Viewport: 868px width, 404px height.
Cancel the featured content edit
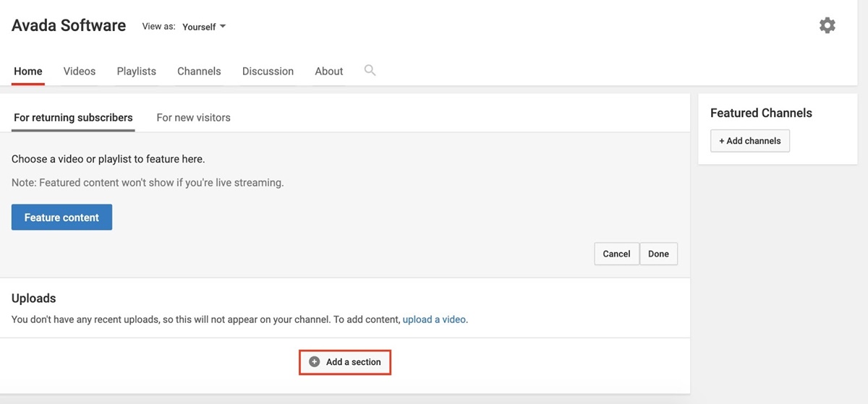click(616, 254)
